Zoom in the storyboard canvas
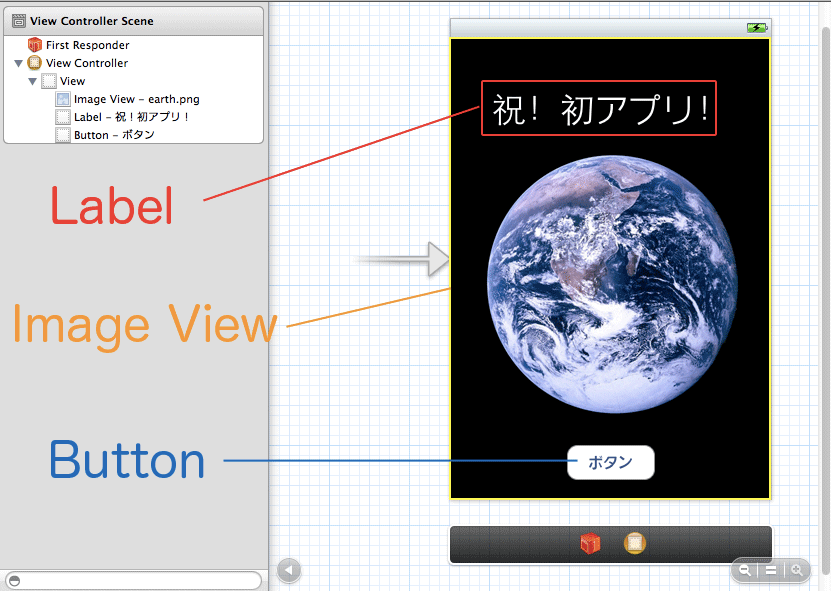This screenshot has width=831, height=591. tap(797, 570)
